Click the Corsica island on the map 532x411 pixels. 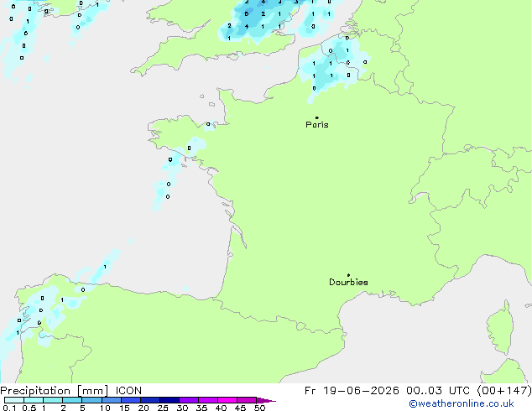click(x=500, y=329)
